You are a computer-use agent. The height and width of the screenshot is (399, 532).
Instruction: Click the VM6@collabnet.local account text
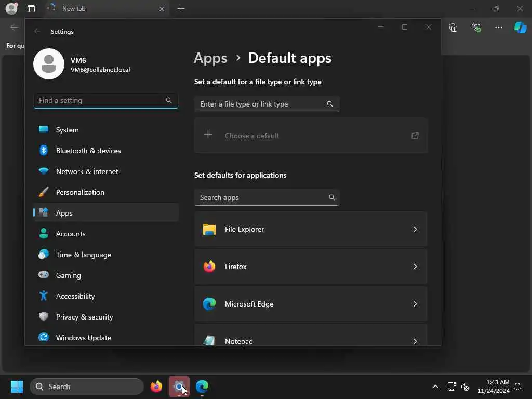pos(100,70)
